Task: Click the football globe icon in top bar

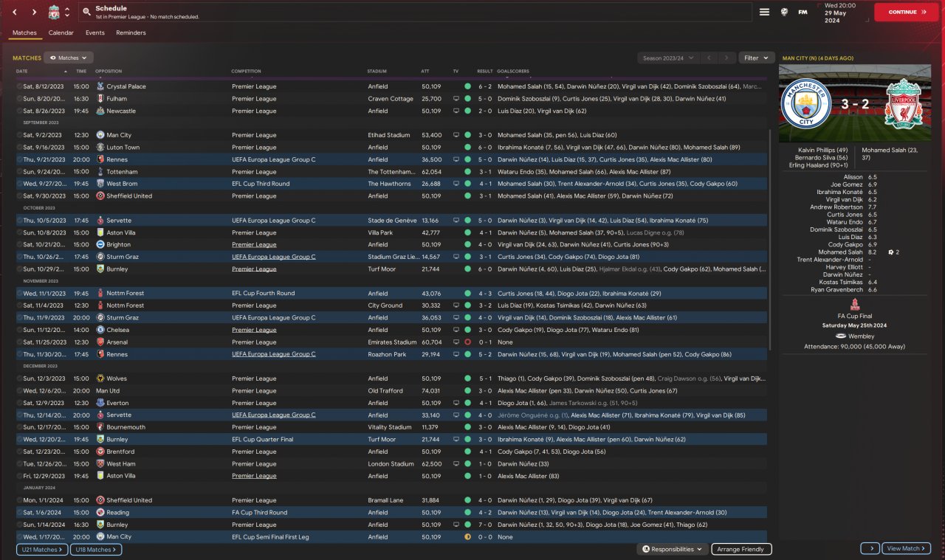Action: point(783,12)
